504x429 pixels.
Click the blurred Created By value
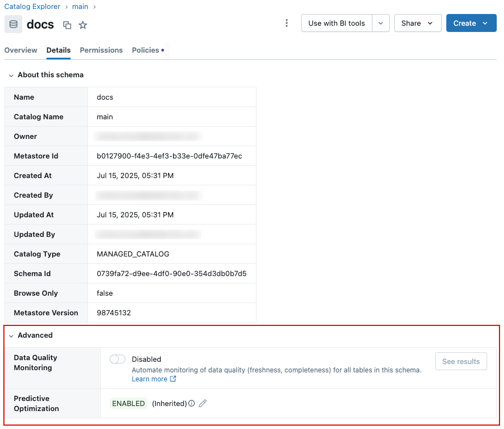click(x=148, y=195)
